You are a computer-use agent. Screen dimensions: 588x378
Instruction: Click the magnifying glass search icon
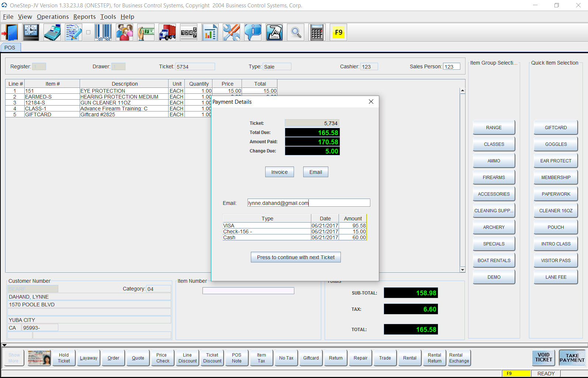(295, 32)
